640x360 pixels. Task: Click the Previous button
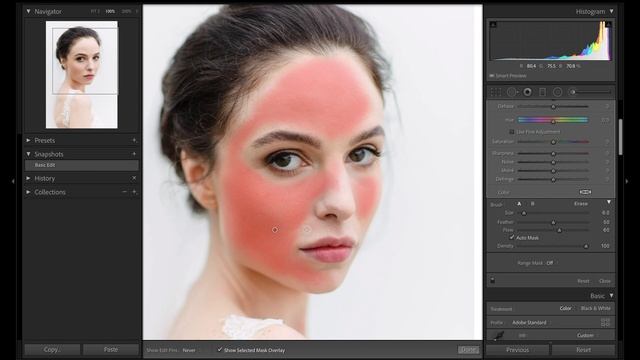[518, 350]
